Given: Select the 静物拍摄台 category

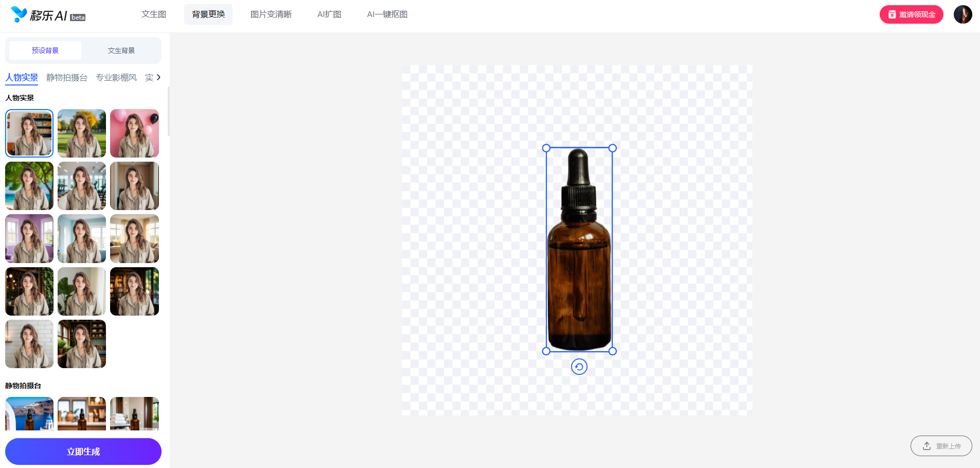Looking at the screenshot, I should click(x=67, y=78).
